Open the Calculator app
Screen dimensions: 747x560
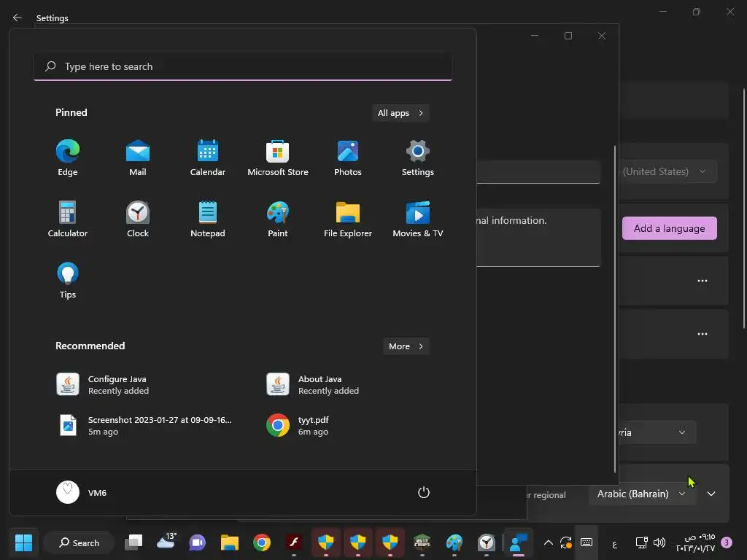[x=68, y=219]
